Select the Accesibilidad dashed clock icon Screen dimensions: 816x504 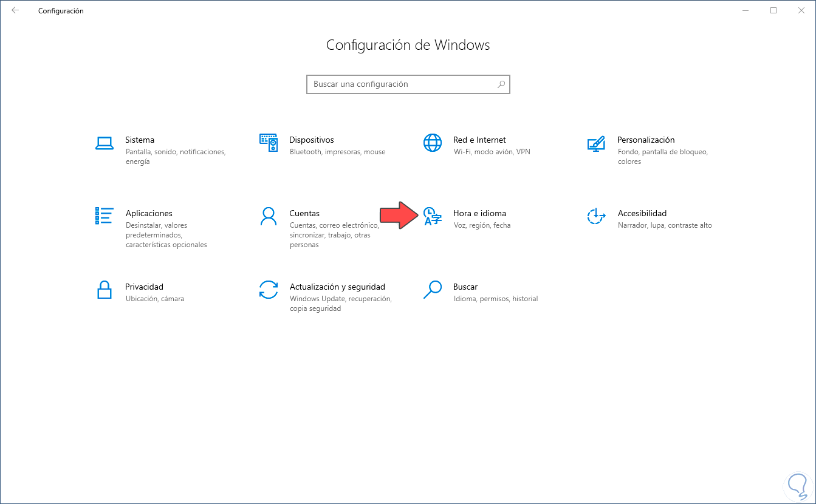coord(597,216)
